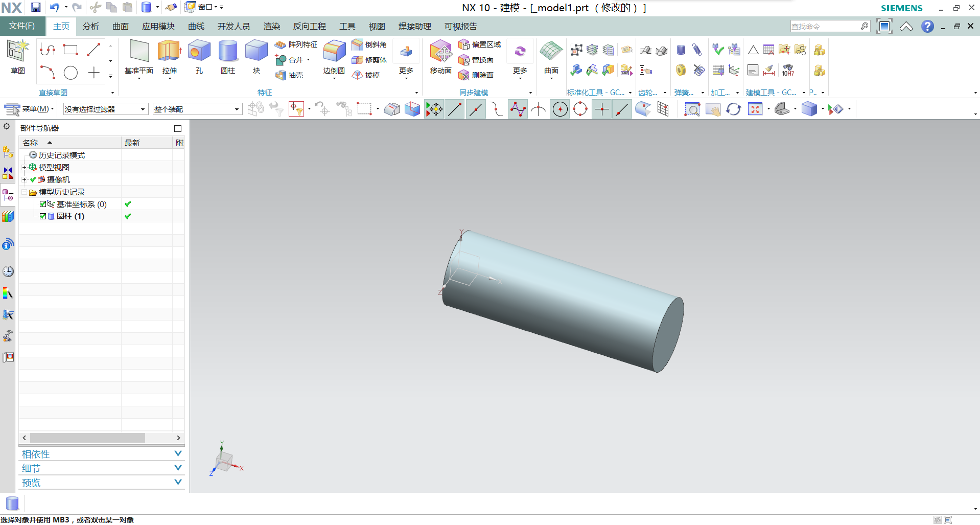Click the 倒斜角 chamfer tool
The image size is (980, 525).
pos(369,44)
